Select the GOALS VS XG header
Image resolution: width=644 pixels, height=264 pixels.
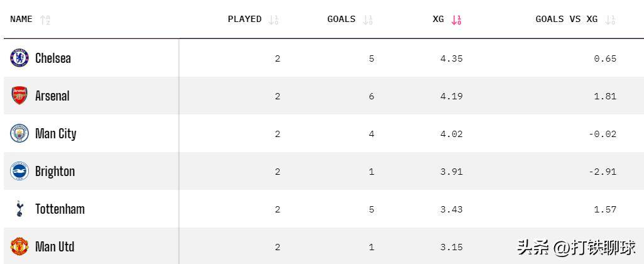click(566, 19)
